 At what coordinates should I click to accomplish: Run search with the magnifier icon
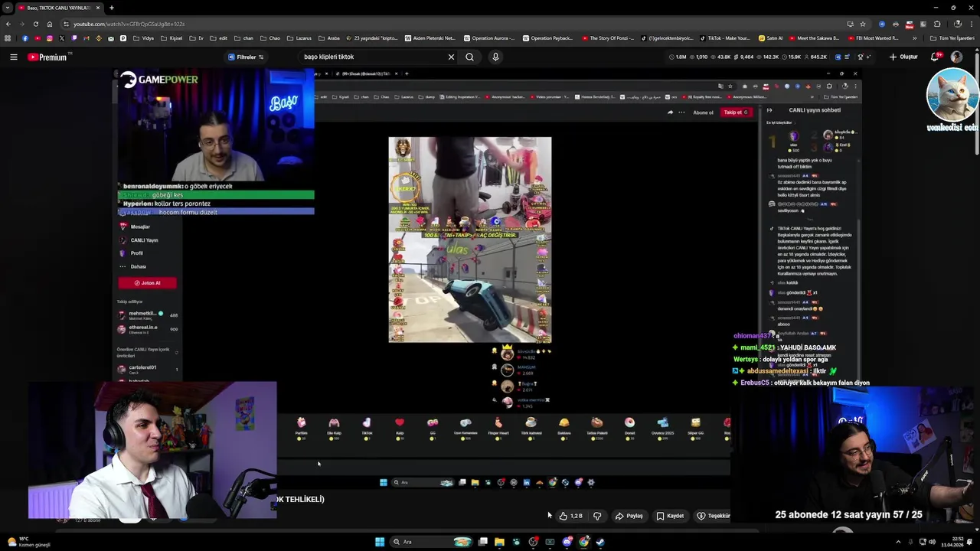[469, 57]
